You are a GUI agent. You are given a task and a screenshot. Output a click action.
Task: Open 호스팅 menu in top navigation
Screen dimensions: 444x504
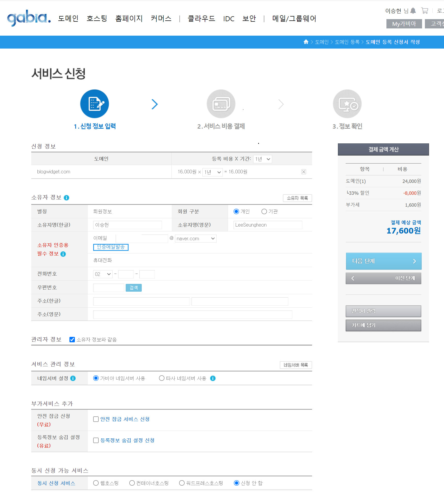[x=97, y=18]
